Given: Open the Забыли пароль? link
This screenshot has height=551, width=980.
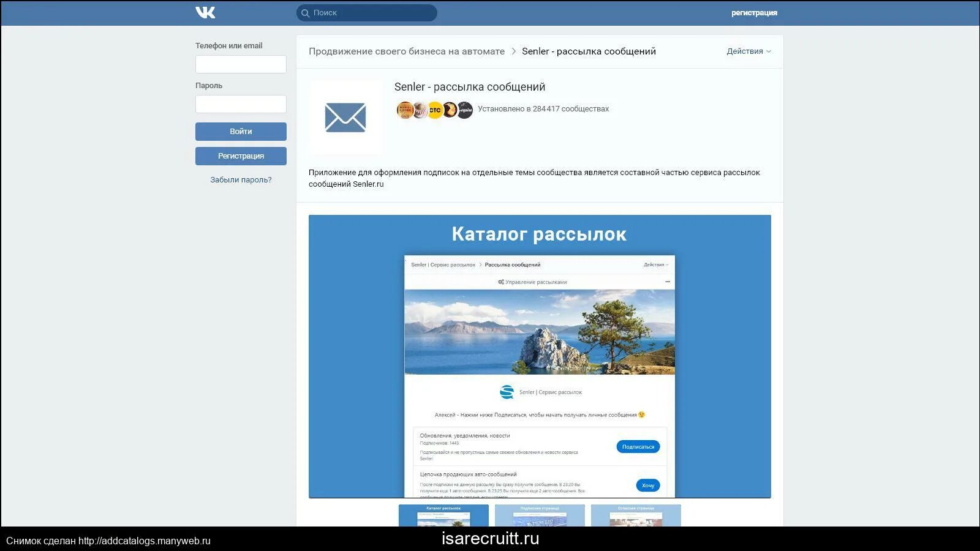Looking at the screenshot, I should (241, 180).
